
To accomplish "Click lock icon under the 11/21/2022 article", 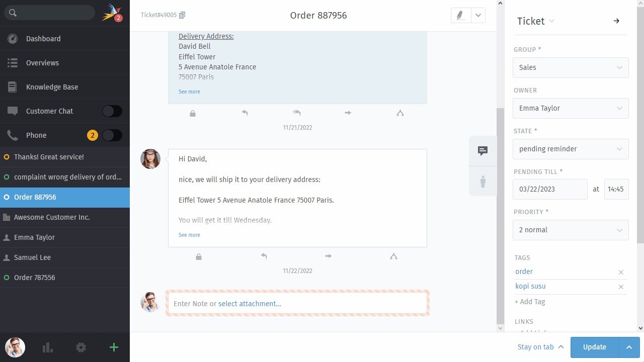I will [x=193, y=114].
